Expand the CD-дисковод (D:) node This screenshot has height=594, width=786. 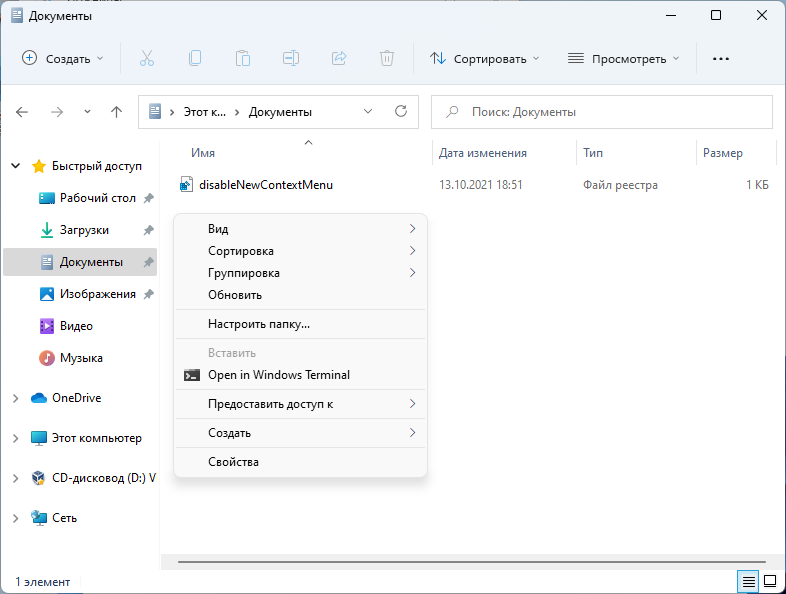[x=16, y=478]
